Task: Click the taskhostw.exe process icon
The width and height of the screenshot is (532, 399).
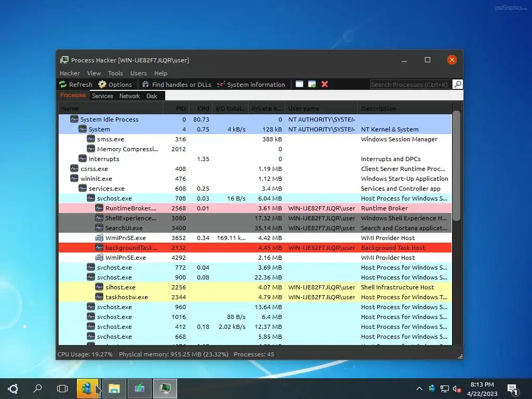Action: (x=99, y=297)
